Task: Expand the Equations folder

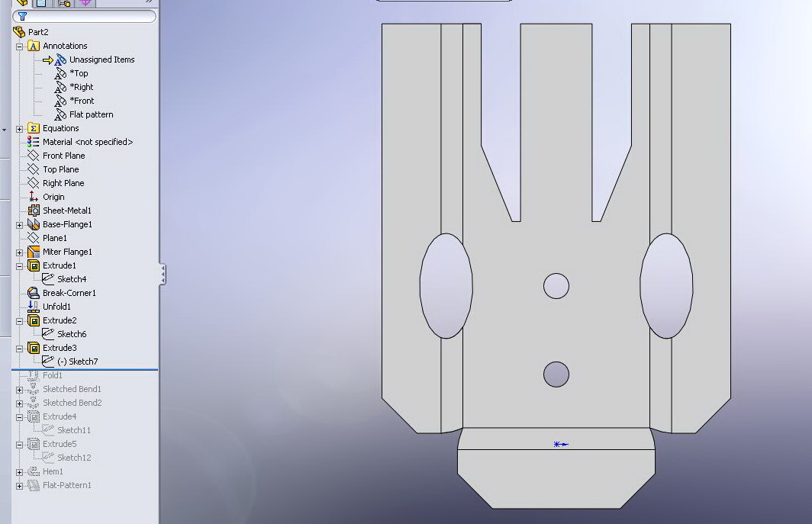Action: coord(20,129)
